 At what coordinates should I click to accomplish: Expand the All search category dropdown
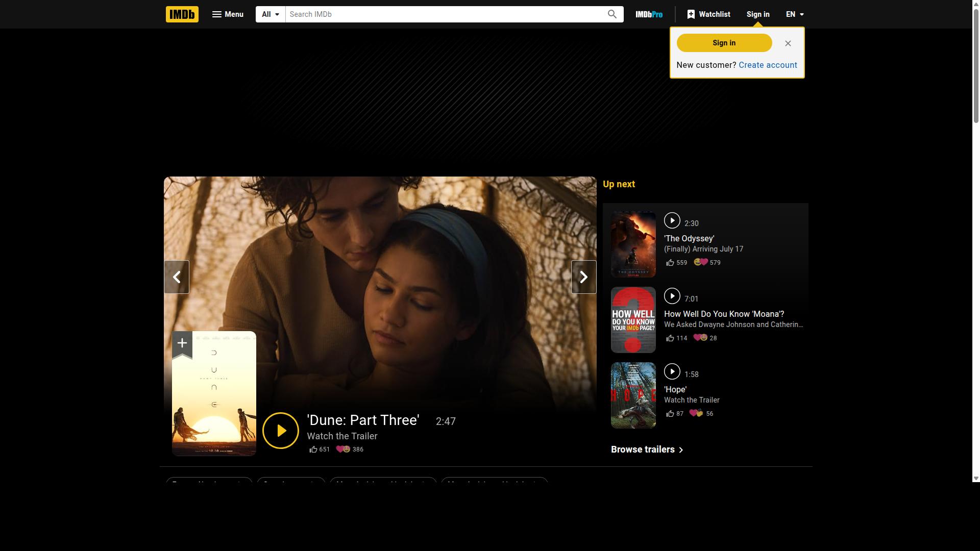click(271, 14)
